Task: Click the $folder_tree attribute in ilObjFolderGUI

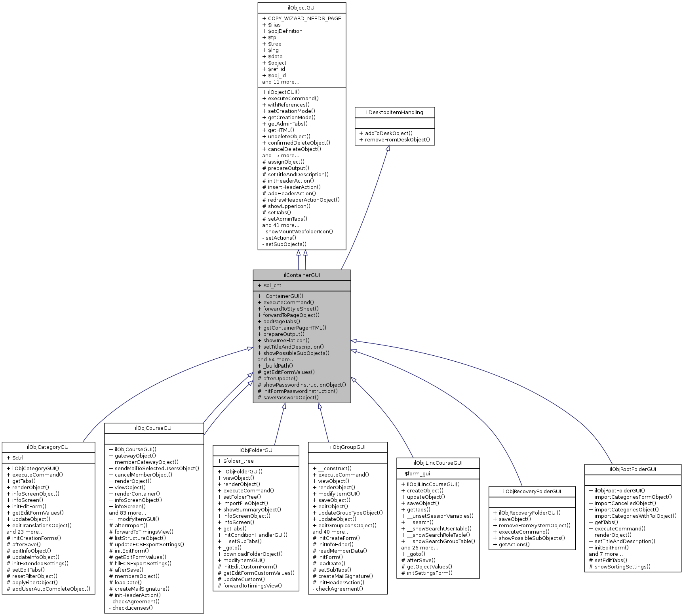Action: [x=236, y=461]
